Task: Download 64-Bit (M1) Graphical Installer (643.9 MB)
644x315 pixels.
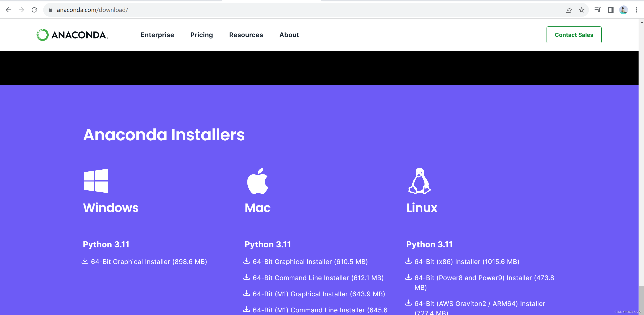Action: tap(319, 294)
